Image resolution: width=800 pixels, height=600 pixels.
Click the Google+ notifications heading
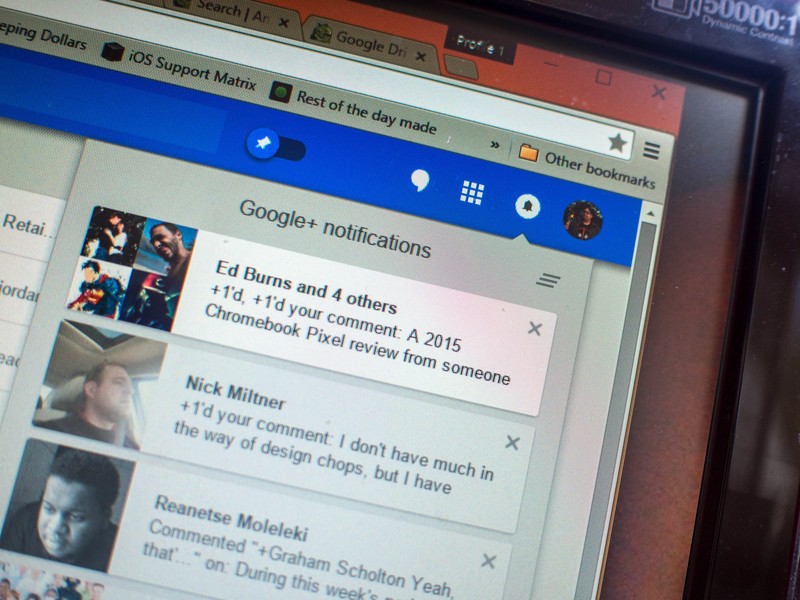tap(335, 229)
